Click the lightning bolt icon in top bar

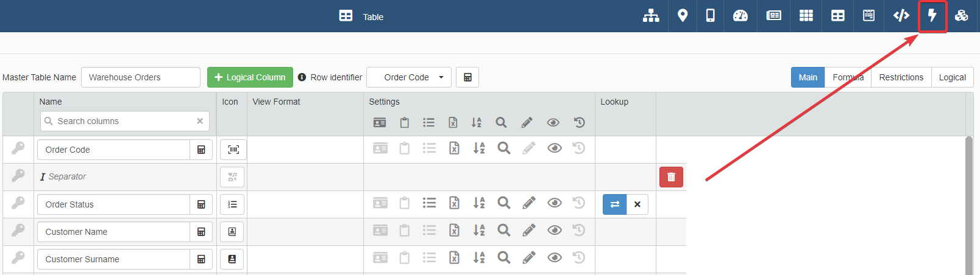click(932, 16)
